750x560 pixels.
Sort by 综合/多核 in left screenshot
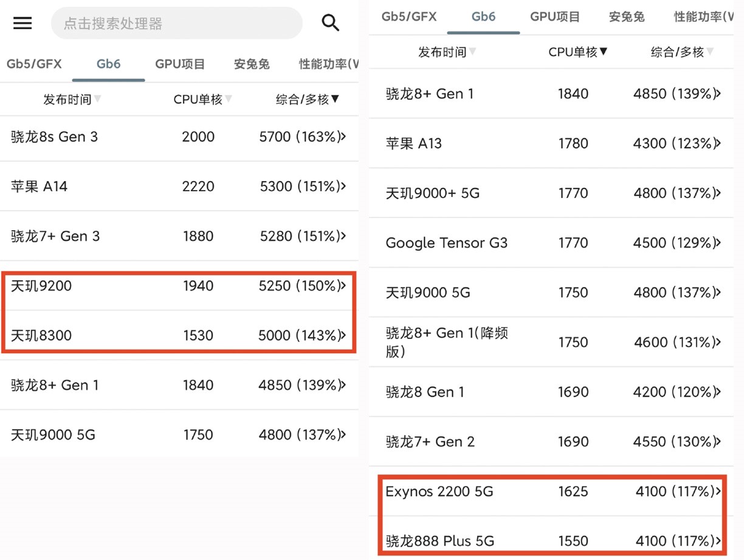(308, 100)
